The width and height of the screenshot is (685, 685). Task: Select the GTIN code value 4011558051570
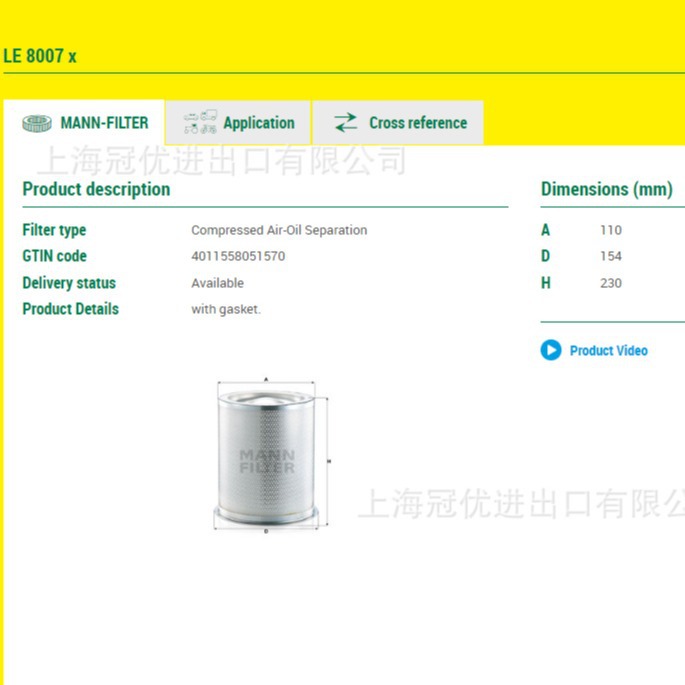238,256
